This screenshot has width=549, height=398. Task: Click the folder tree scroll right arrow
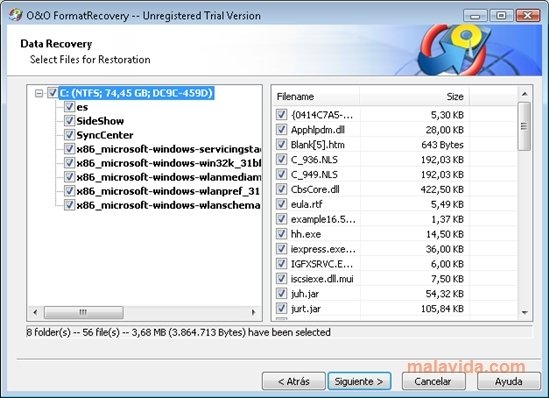point(253,312)
